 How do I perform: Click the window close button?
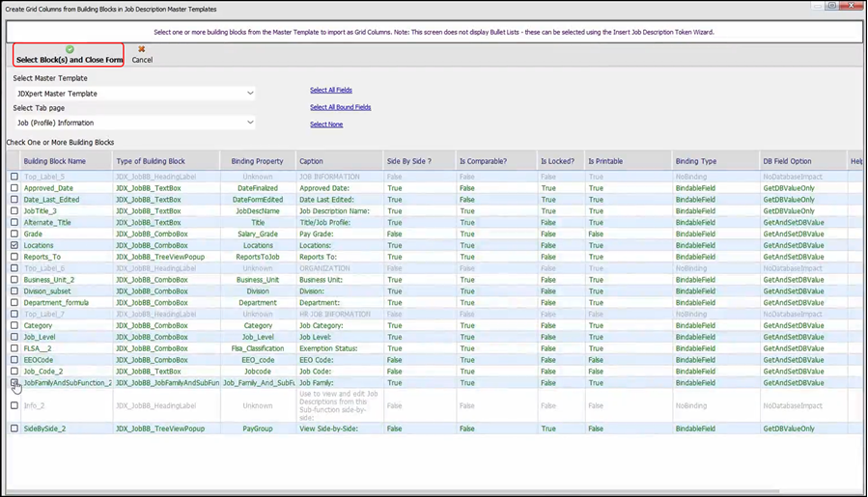point(852,6)
